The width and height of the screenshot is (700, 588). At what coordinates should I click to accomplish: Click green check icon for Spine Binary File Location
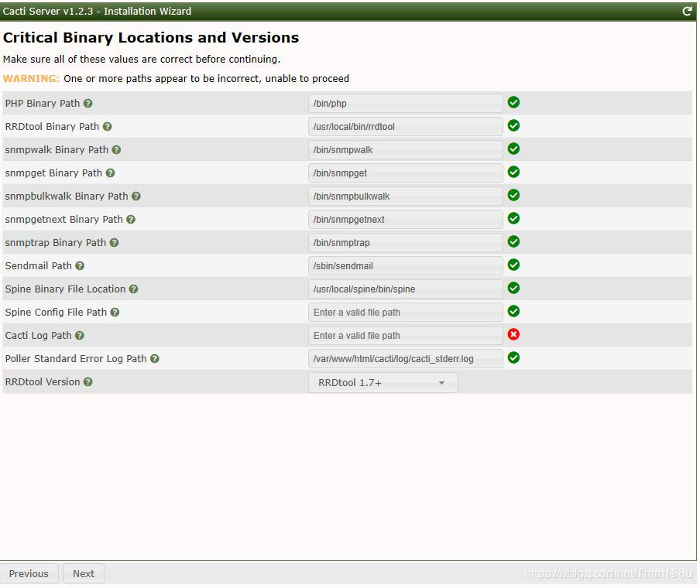514,289
